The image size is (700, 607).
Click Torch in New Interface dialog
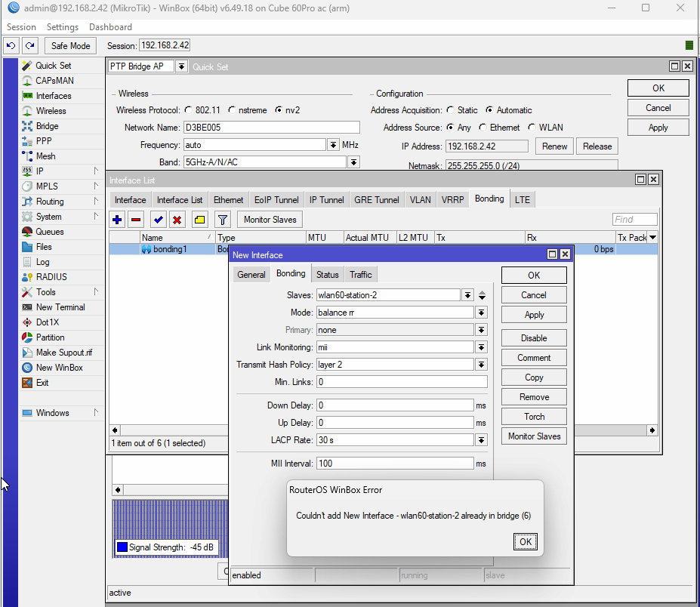click(x=534, y=417)
